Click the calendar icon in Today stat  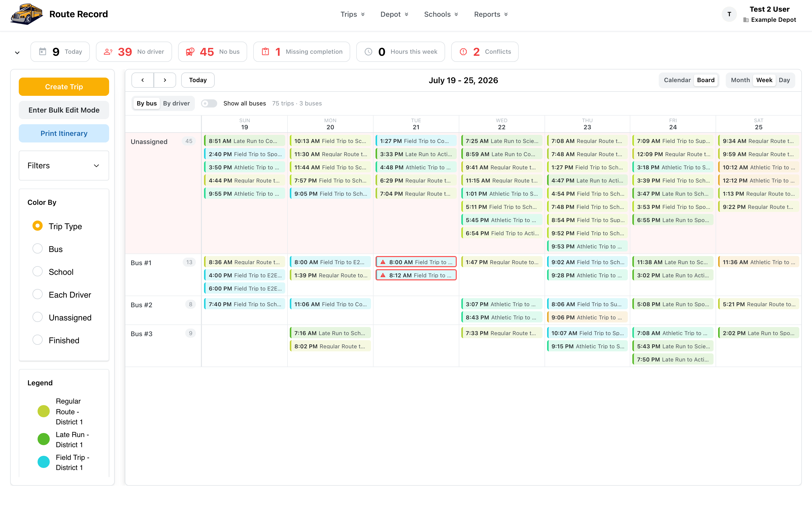pyautogui.click(x=43, y=52)
